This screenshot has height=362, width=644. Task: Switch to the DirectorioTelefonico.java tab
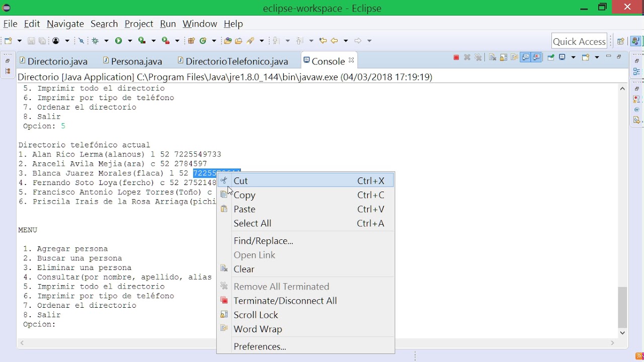coord(233,61)
